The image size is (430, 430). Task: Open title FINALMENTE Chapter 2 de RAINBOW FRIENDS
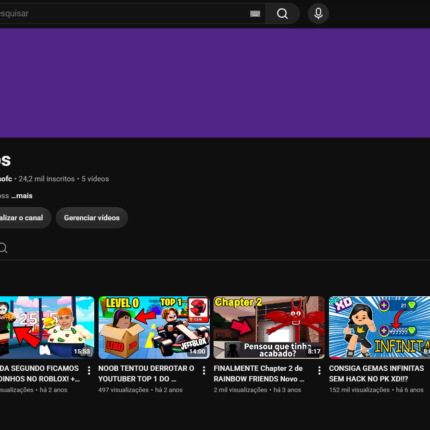tap(259, 373)
